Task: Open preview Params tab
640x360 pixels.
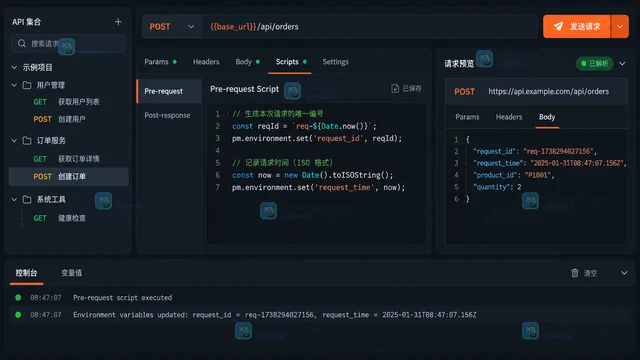Action: click(467, 117)
